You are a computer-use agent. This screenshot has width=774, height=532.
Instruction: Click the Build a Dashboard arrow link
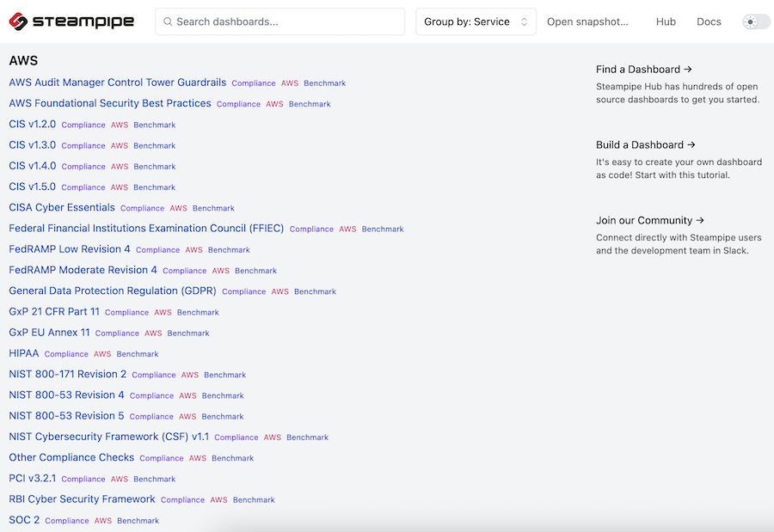(x=646, y=144)
